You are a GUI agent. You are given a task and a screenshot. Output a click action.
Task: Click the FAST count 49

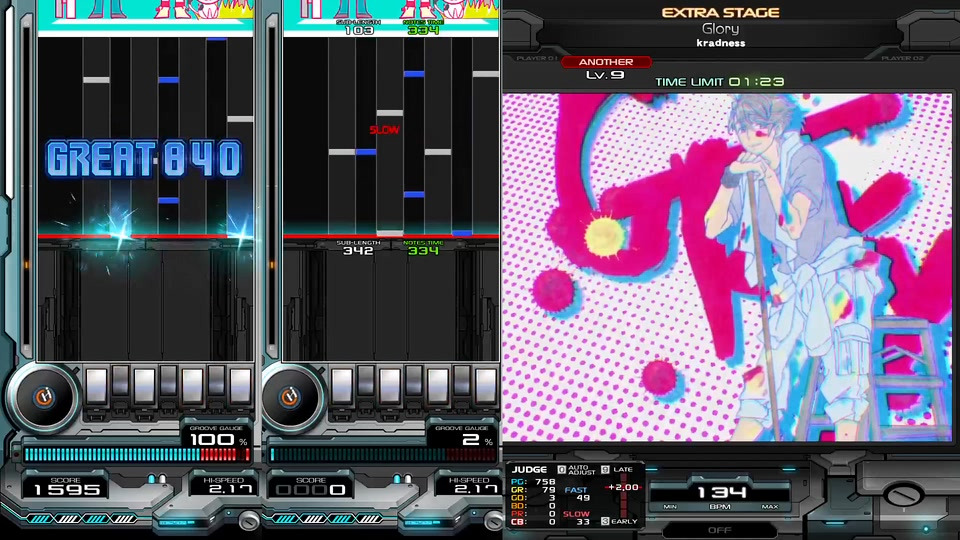[x=583, y=498]
